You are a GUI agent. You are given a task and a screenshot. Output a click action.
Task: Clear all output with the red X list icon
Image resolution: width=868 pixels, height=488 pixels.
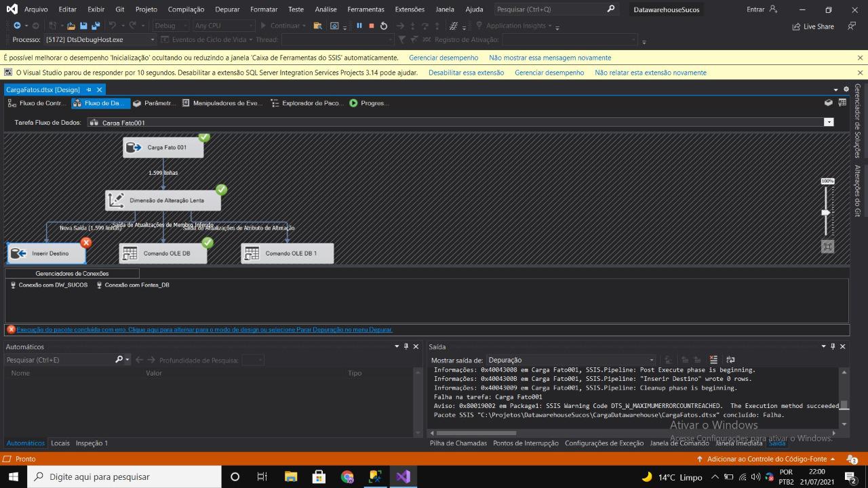tap(713, 360)
